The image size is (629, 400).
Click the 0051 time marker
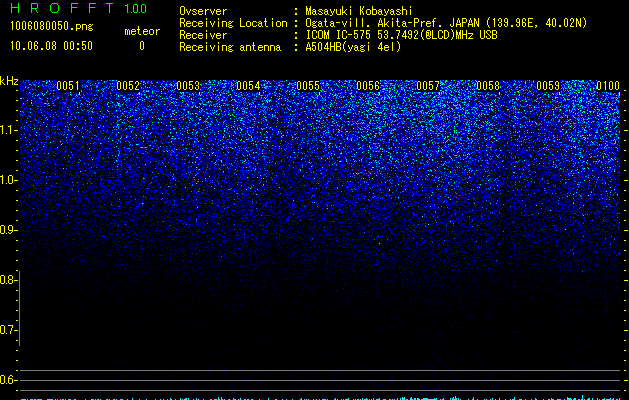[x=68, y=86]
